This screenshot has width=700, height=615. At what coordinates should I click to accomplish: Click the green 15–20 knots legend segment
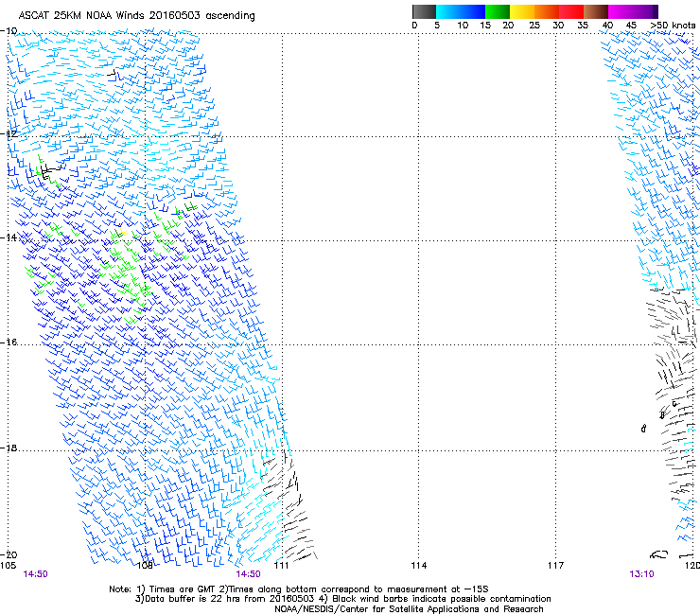[x=498, y=11]
